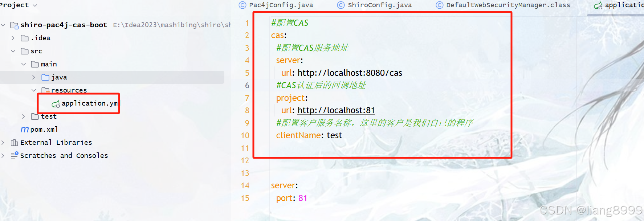Image resolution: width=644 pixels, height=221 pixels.
Task: Click the 'project' key on line 7
Action: [x=290, y=98]
